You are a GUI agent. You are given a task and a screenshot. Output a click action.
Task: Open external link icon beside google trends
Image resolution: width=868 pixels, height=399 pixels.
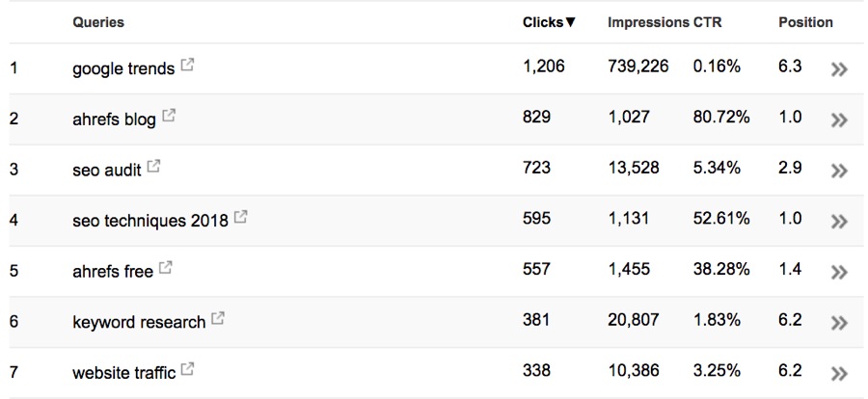click(x=188, y=65)
